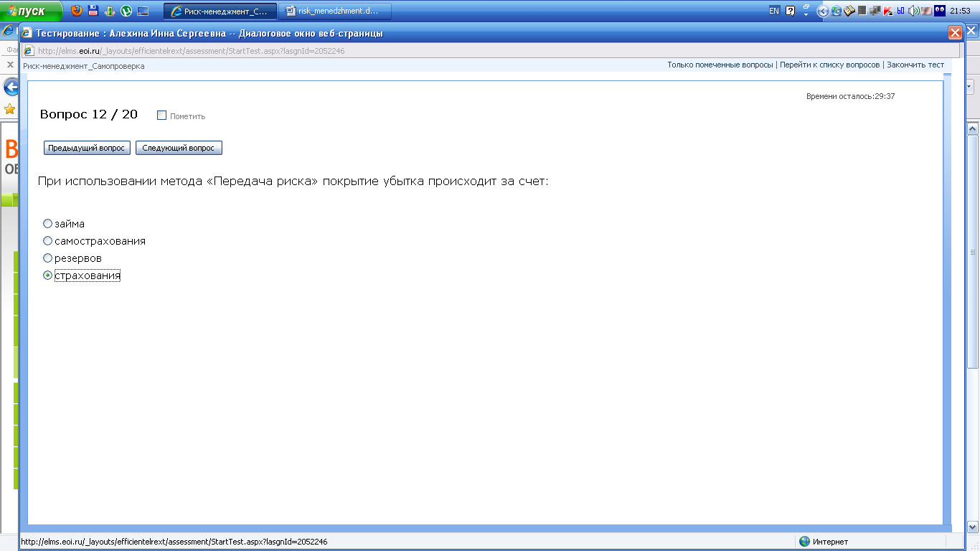Click the question text about Передача риска
Viewport: 980px width, 551px height.
(293, 182)
